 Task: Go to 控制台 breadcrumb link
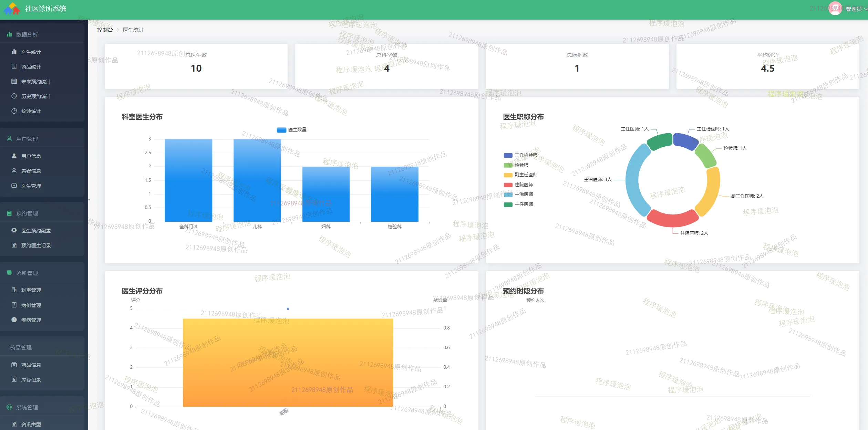(x=105, y=30)
